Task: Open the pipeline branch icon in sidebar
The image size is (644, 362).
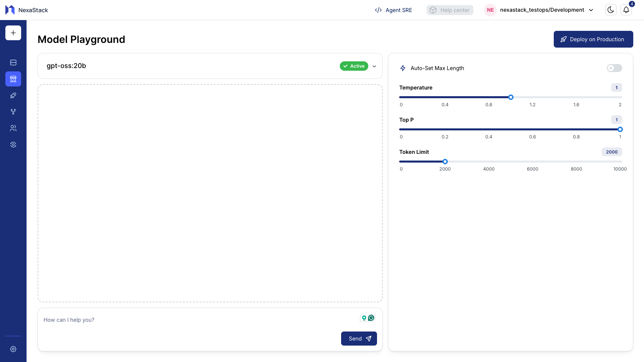Action: [x=13, y=112]
